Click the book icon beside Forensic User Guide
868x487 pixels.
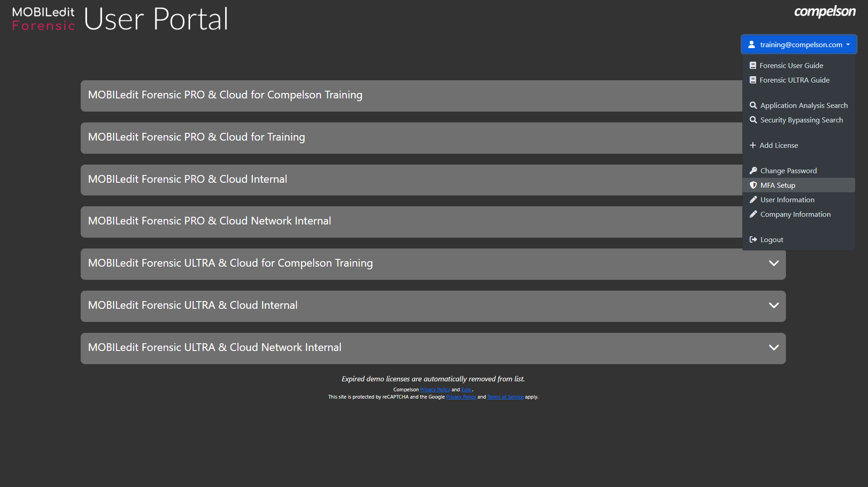click(x=753, y=66)
